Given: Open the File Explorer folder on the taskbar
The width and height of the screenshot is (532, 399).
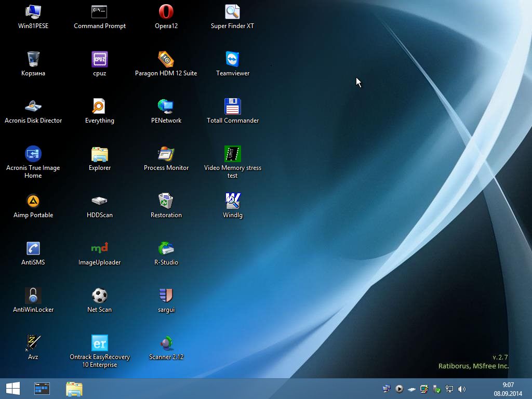Looking at the screenshot, I should (x=74, y=389).
